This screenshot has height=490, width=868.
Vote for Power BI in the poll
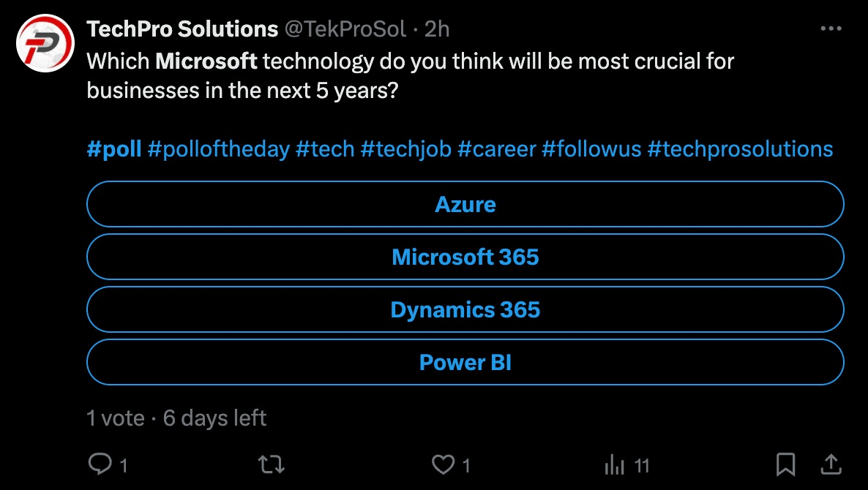465,362
